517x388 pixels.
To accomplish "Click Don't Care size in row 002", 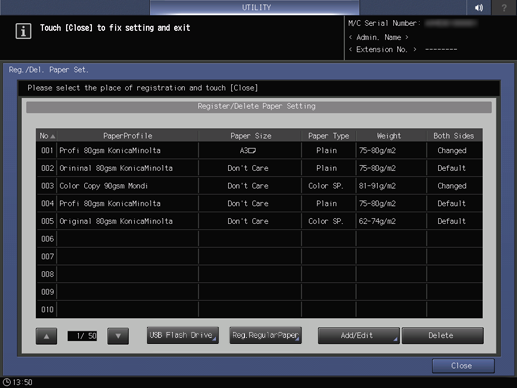I will point(248,168).
